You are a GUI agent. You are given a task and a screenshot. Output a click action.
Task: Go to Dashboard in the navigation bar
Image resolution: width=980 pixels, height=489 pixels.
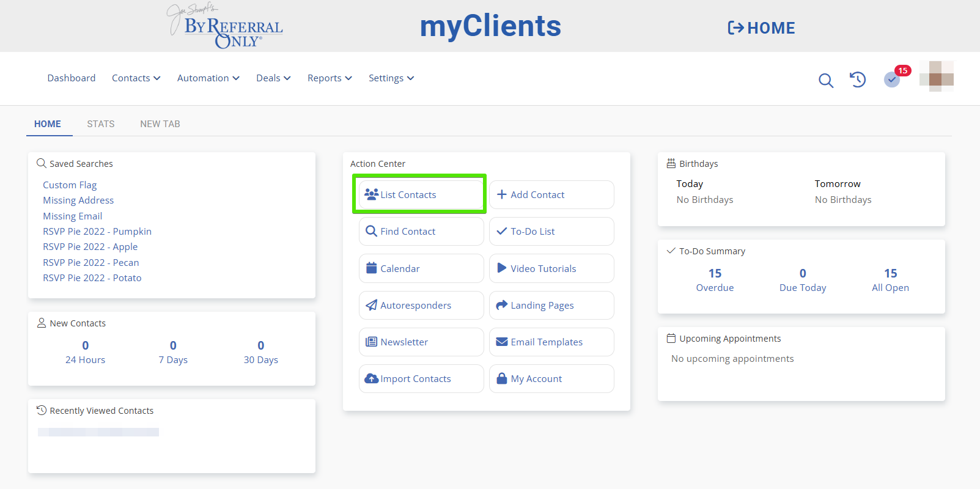pyautogui.click(x=72, y=78)
